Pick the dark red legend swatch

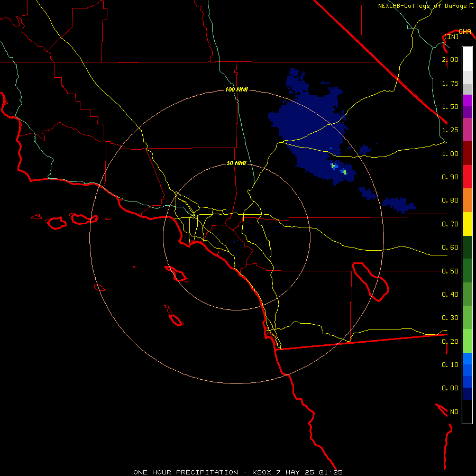(x=467, y=153)
